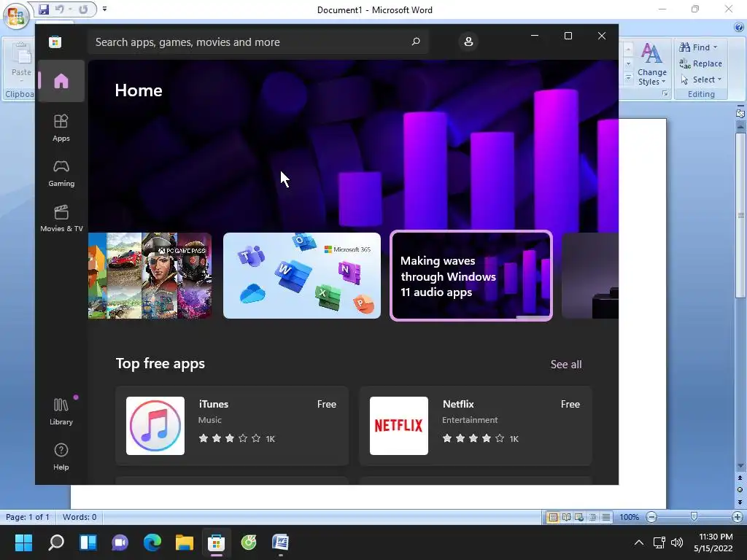Click the Word zoom slider handle

694,517
